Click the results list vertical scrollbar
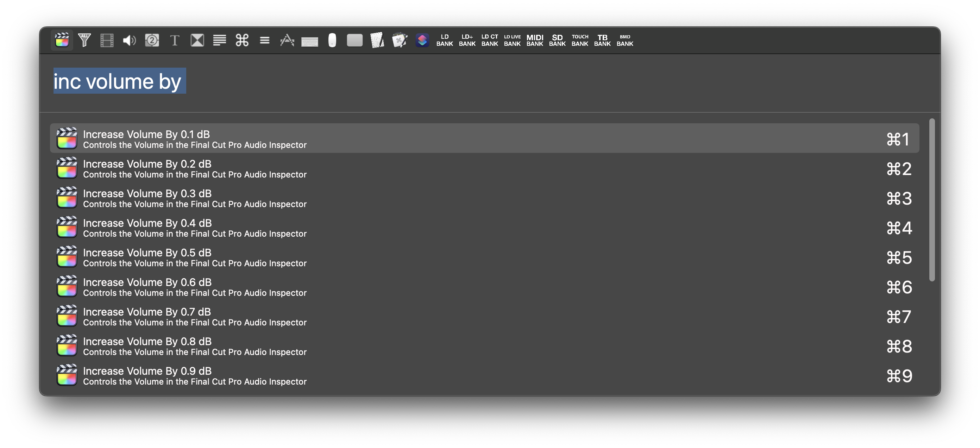Screen dimensions: 980x448 click(932, 200)
